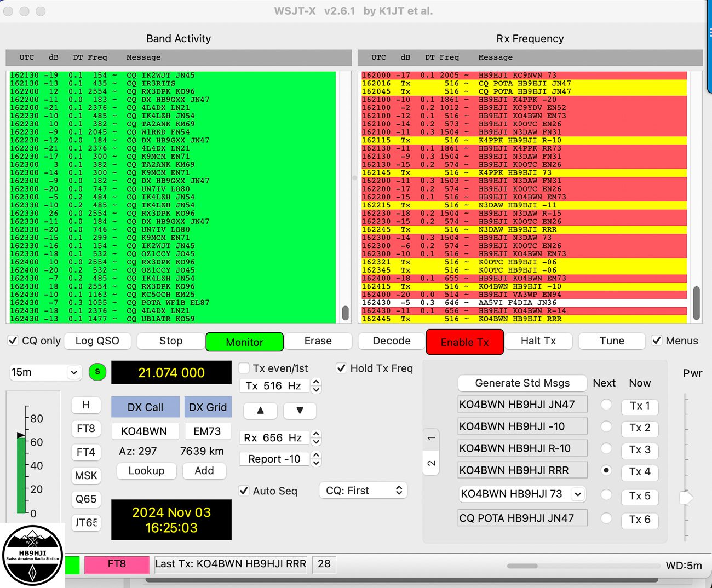Open the 15m band dropdown
The image size is (712, 588).
(45, 372)
